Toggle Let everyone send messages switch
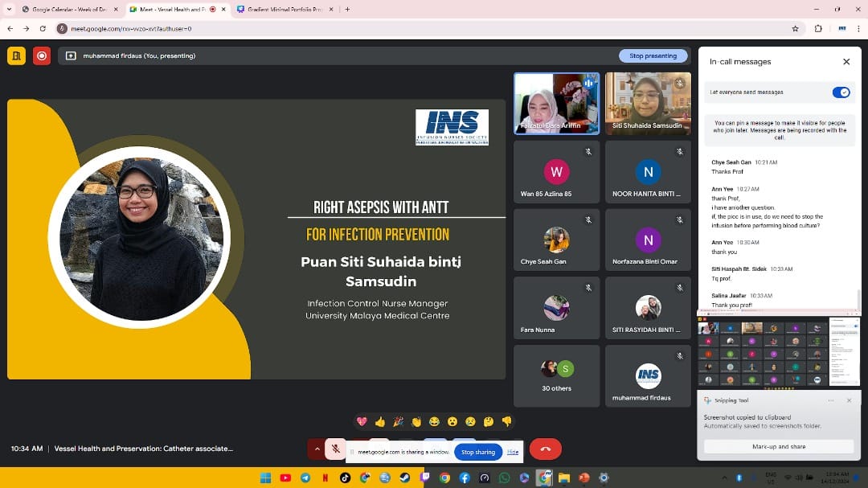Image resolution: width=868 pixels, height=488 pixels. [841, 92]
